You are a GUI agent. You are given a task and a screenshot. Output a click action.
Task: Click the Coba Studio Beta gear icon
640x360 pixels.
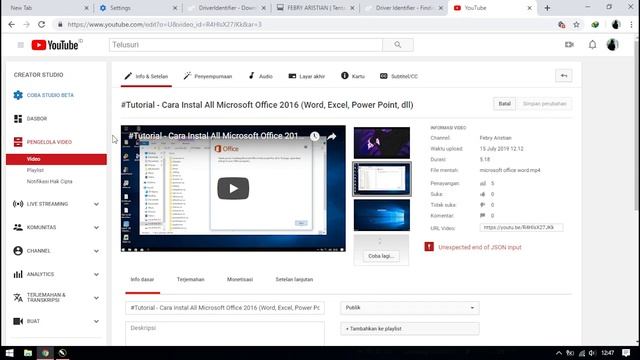(x=18, y=95)
